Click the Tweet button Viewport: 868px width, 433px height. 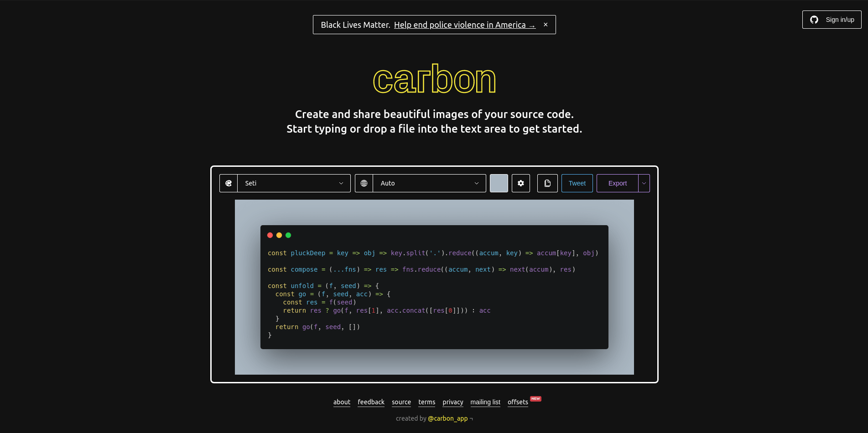pos(577,183)
